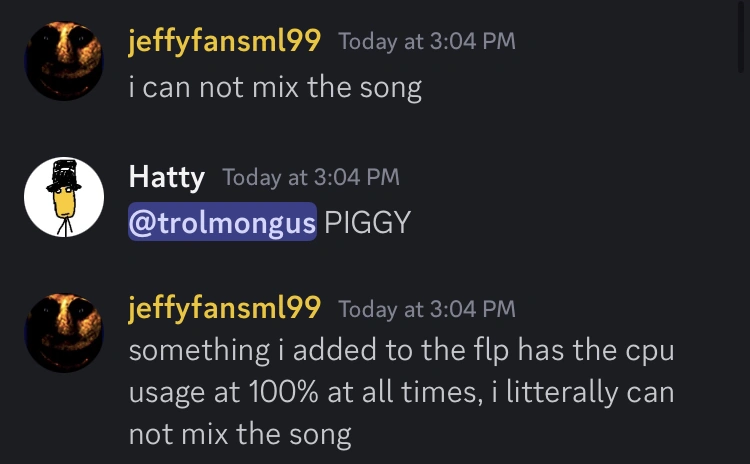Select jeffyfansml99 username above the CPU usage message
The height and width of the screenshot is (464, 750).
(224, 308)
